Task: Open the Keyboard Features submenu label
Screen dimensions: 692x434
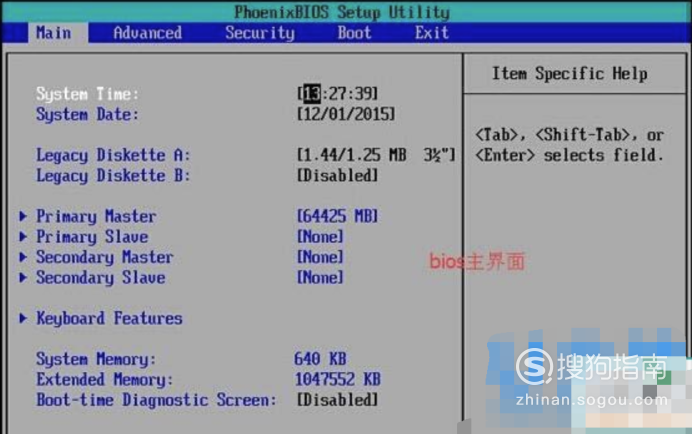Action: (109, 318)
